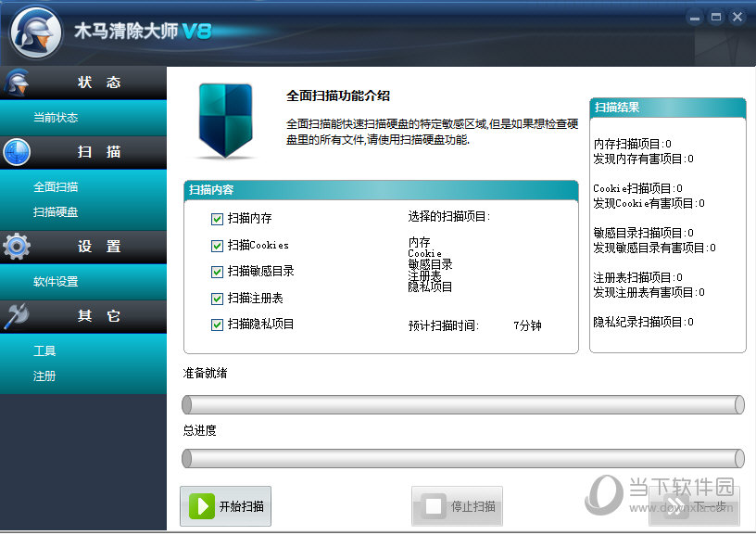Click the 7分钟 estimated time value
The image size is (756, 535).
pos(527,325)
